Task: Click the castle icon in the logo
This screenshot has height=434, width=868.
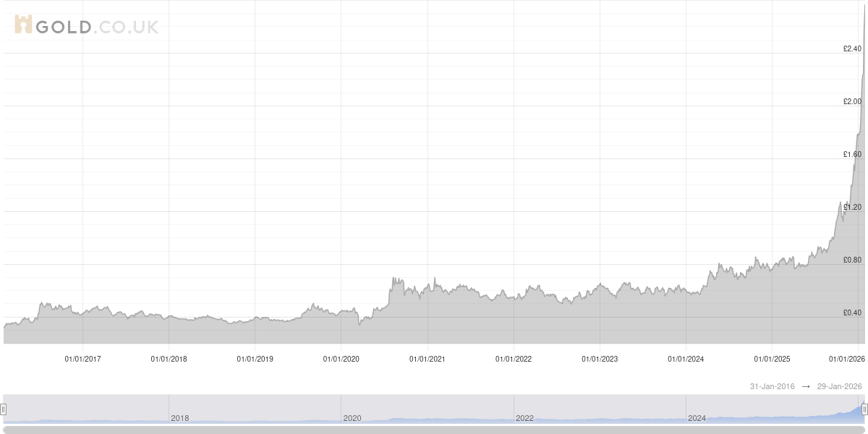Action: pos(23,25)
